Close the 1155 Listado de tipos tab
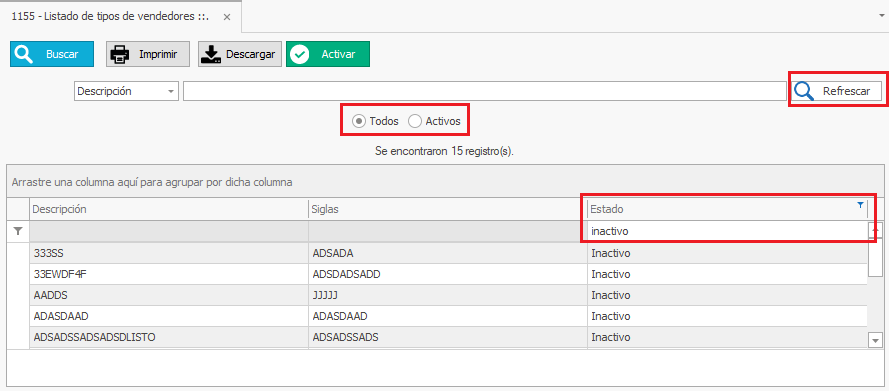889x391 pixels. (x=227, y=17)
